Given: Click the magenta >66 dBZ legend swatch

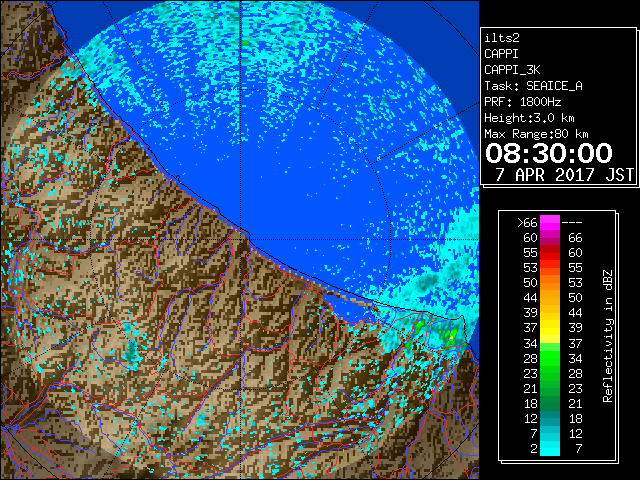Looking at the screenshot, I should click(550, 222).
